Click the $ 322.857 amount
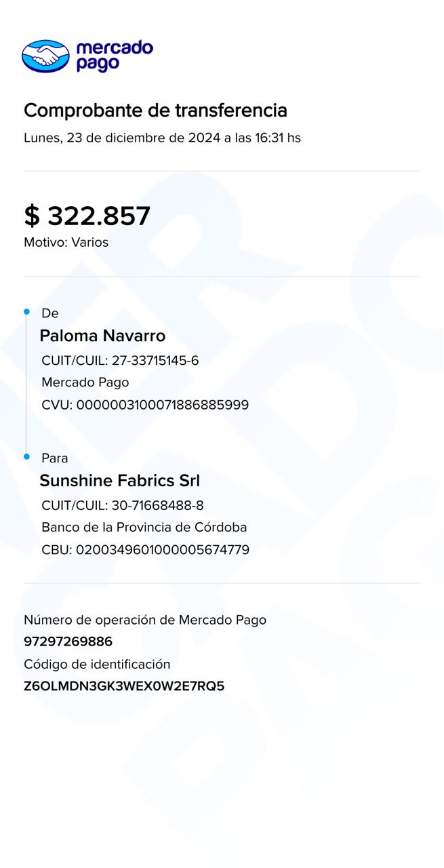 (x=87, y=216)
